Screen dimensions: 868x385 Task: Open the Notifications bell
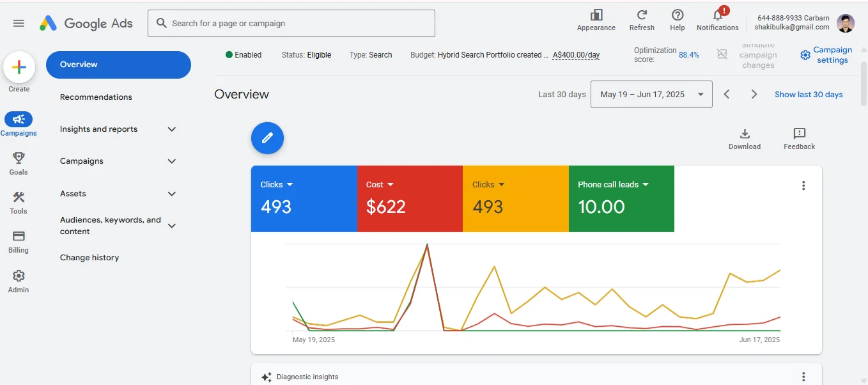coord(717,15)
